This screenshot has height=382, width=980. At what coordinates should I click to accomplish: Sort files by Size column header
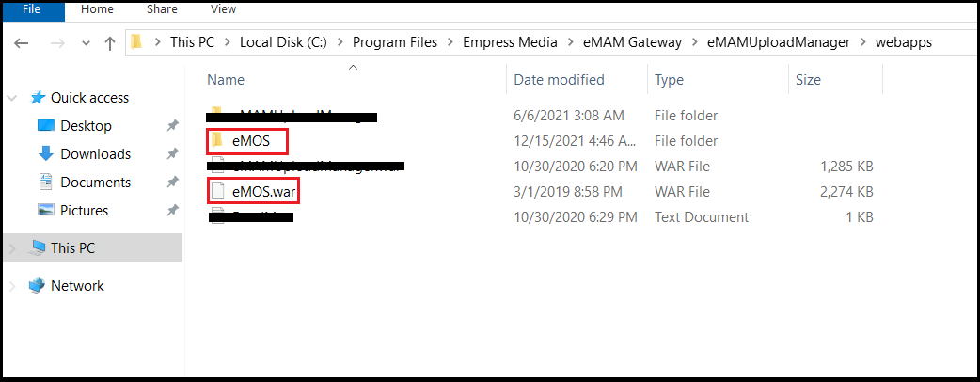(x=808, y=79)
